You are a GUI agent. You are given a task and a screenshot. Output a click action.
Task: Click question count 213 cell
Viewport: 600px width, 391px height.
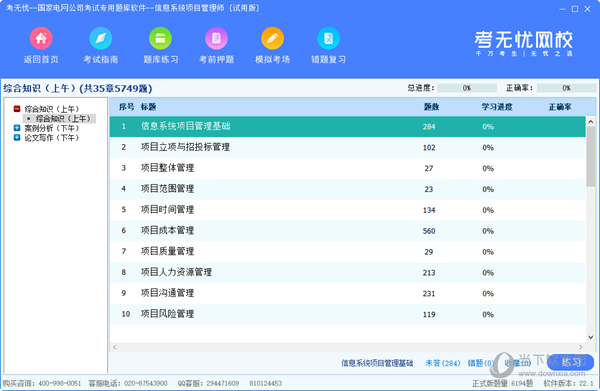[429, 273]
